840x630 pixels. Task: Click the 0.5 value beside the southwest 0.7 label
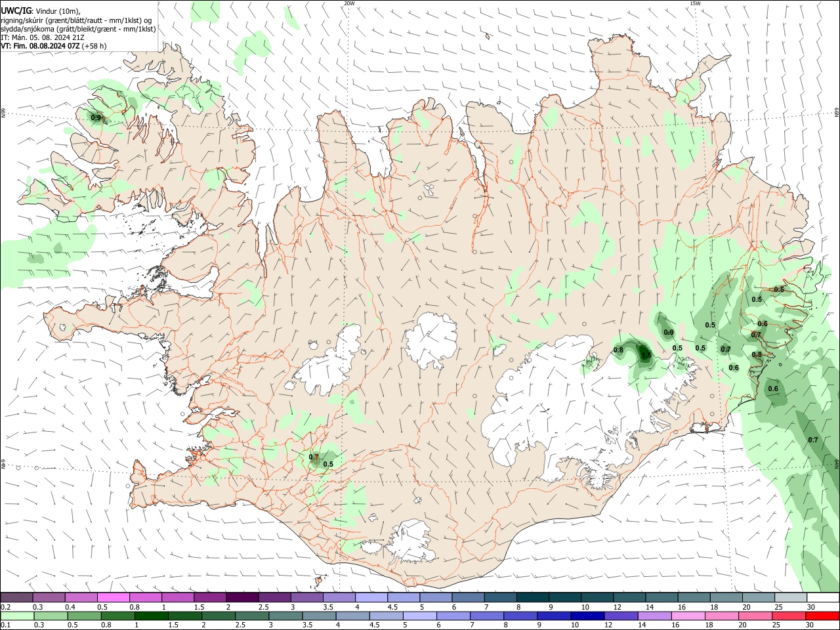[328, 464]
